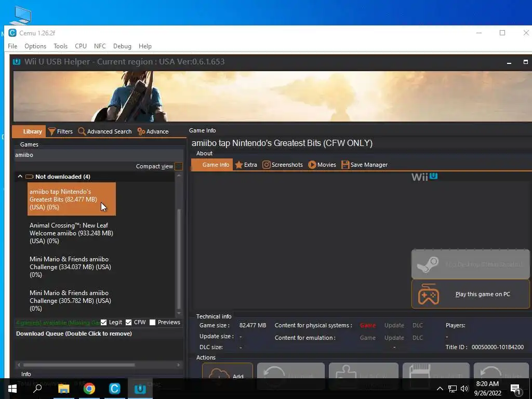The height and width of the screenshot is (399, 532).
Task: Select Animal Crossing New Leaf Welcome amiibo
Action: [x=72, y=233]
